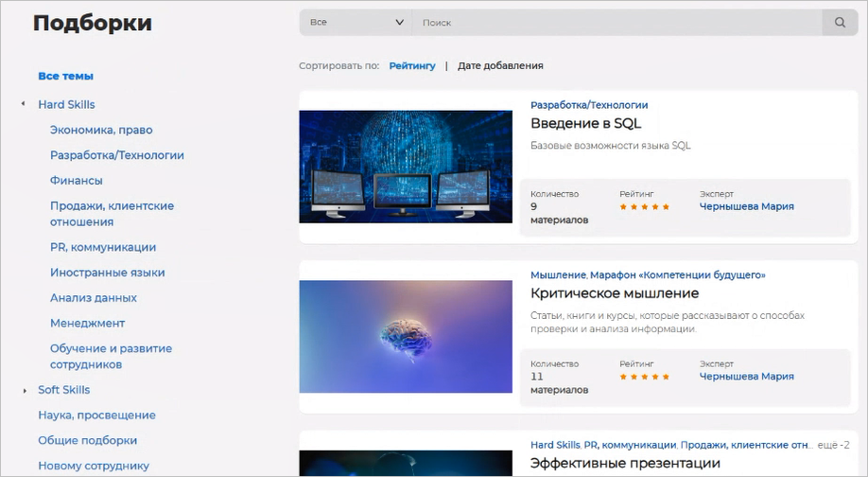This screenshot has width=868, height=477.
Task: Collapse the Hard Skills tree arrow
Action: click(24, 103)
